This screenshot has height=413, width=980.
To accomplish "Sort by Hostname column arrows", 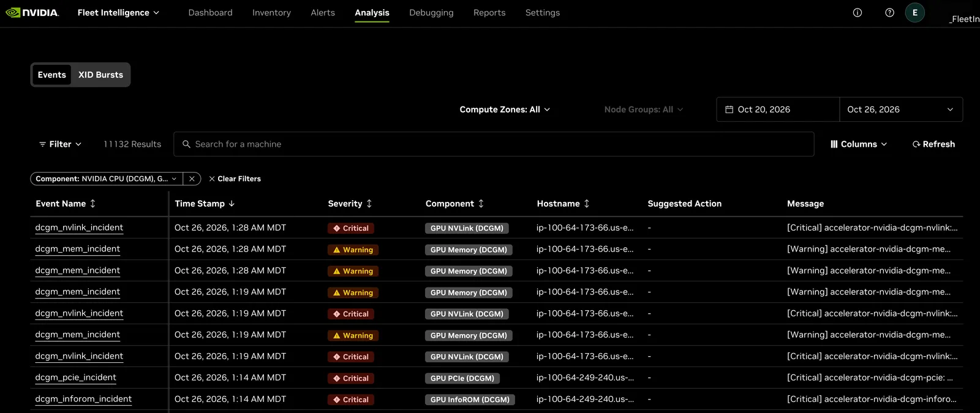I will click(x=586, y=204).
